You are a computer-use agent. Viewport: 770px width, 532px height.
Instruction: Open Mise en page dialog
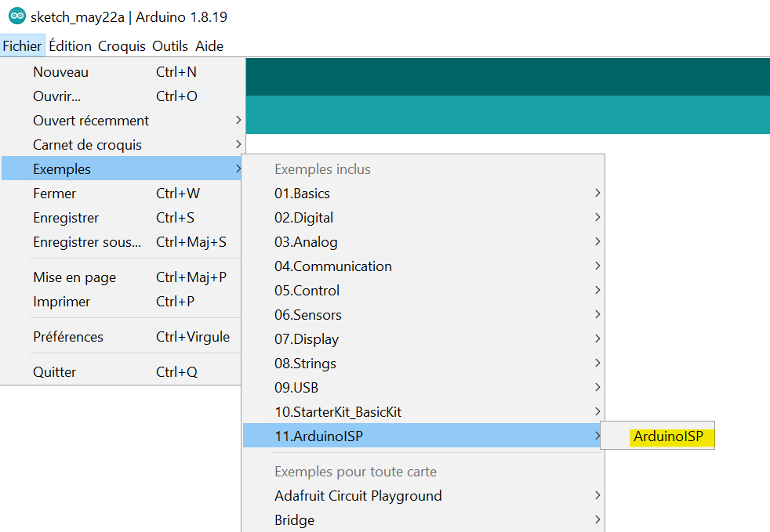122,277
